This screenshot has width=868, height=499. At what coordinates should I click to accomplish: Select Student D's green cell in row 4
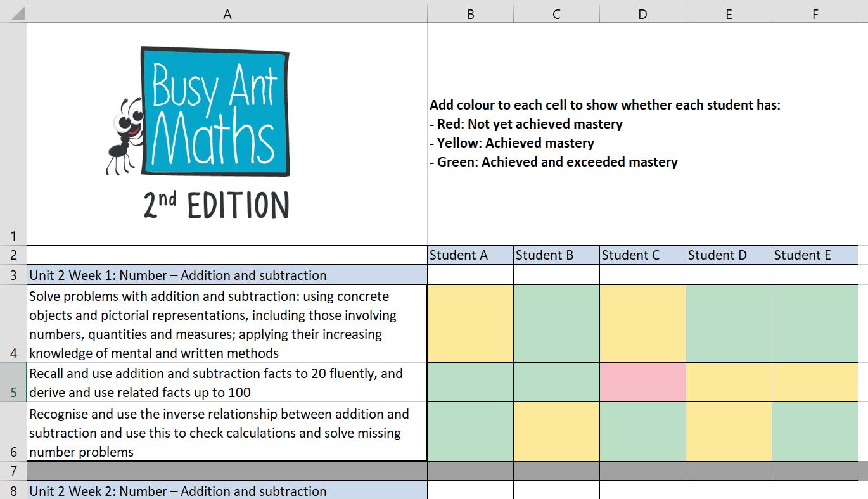(x=729, y=324)
